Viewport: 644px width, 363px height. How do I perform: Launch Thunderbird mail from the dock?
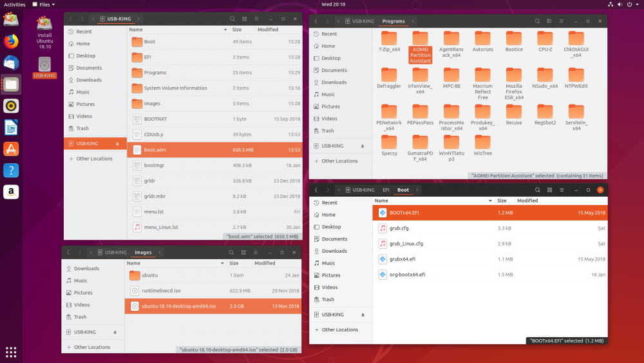tap(11, 63)
